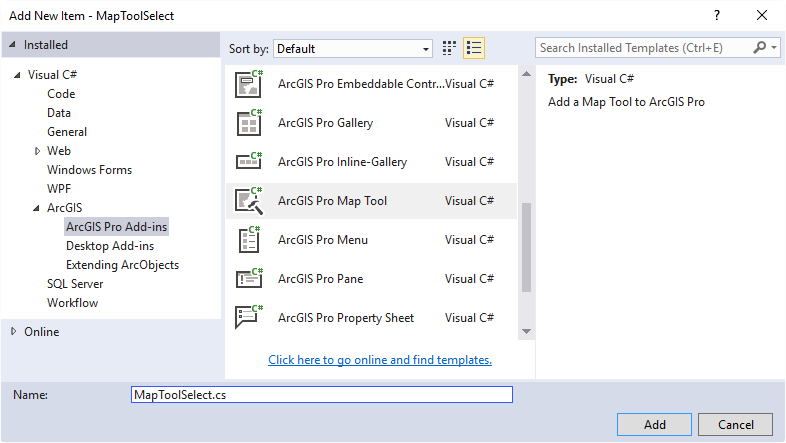Close the Add New Item dialog
786x443 pixels.
tap(761, 15)
